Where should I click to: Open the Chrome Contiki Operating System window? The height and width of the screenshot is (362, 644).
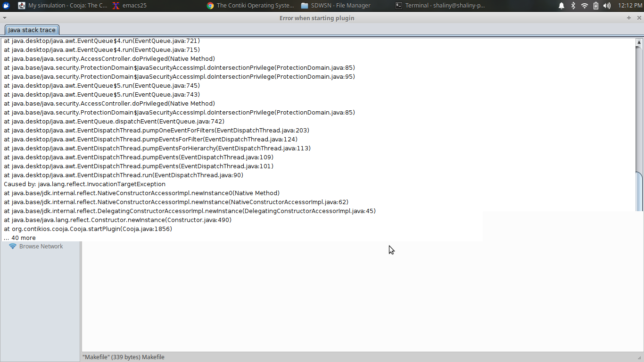(x=250, y=6)
